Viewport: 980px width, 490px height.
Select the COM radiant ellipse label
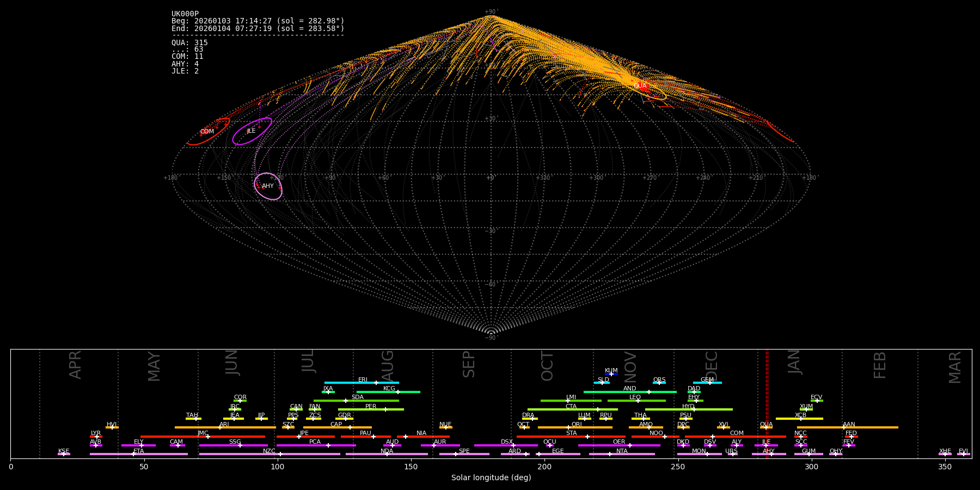(207, 132)
